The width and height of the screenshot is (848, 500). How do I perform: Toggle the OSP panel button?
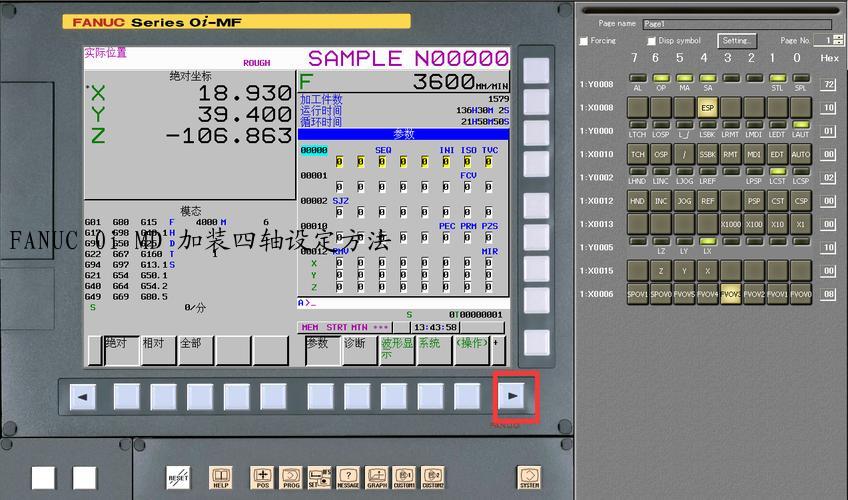661,154
